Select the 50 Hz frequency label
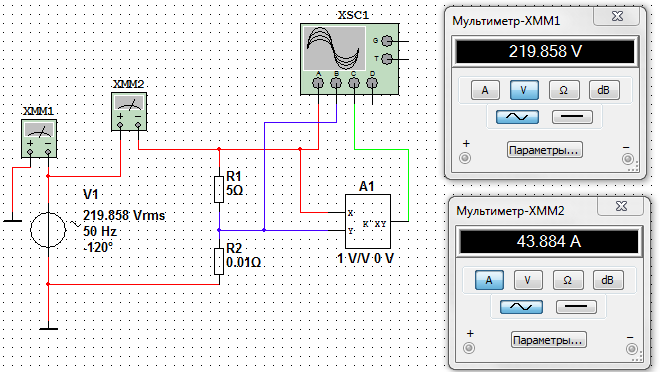The height and width of the screenshot is (372, 660). 100,231
